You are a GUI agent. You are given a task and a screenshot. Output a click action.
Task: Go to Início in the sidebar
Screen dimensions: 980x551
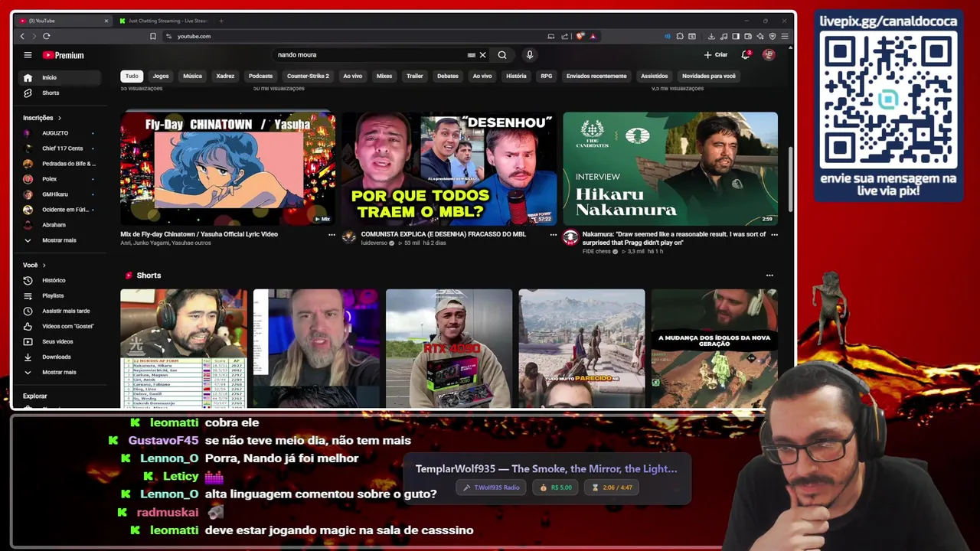(60, 77)
